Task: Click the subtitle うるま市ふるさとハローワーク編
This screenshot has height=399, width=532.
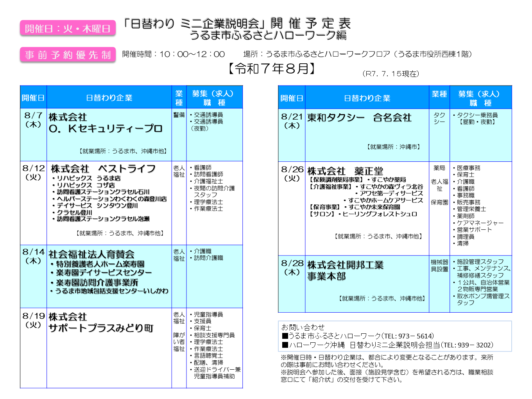Action: pos(268,36)
